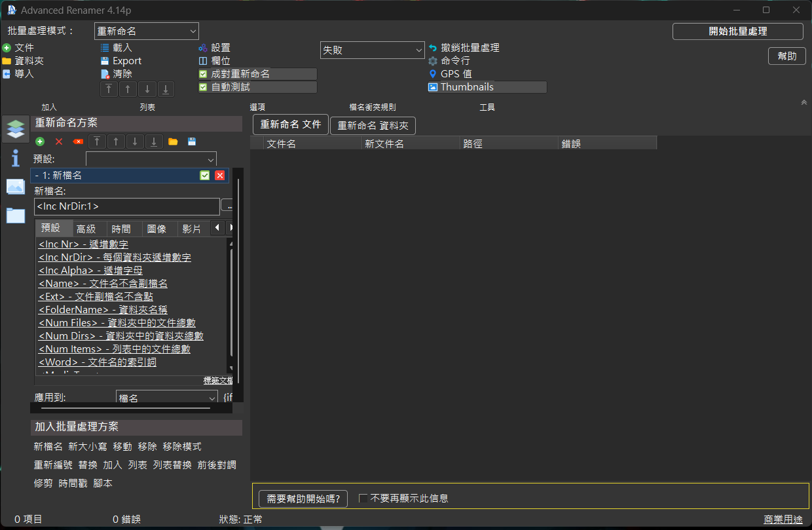
Task: Open the 導入 import option
Action: click(x=18, y=74)
